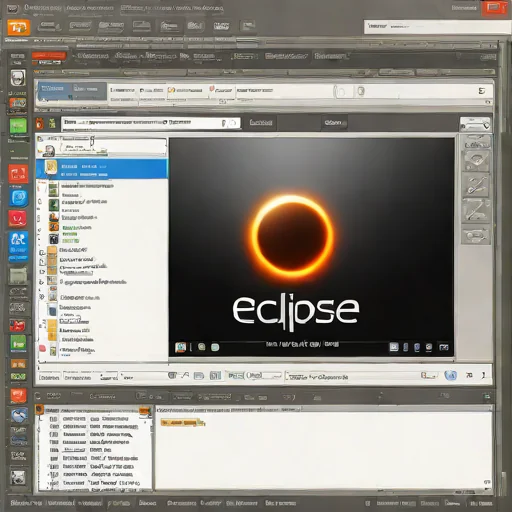
Task: Click the red blob icon in the tree panel
Action: pos(42,349)
